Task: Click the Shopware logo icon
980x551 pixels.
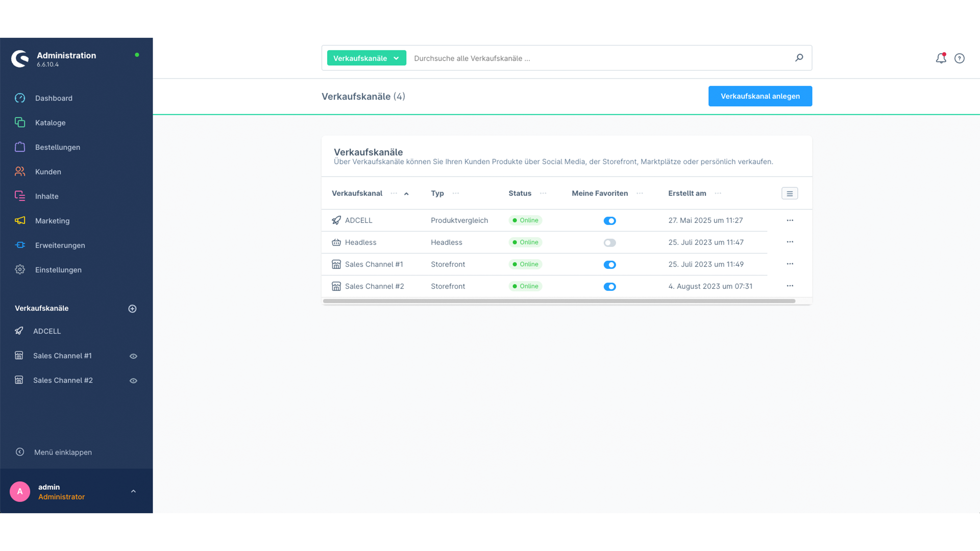Action: [20, 59]
